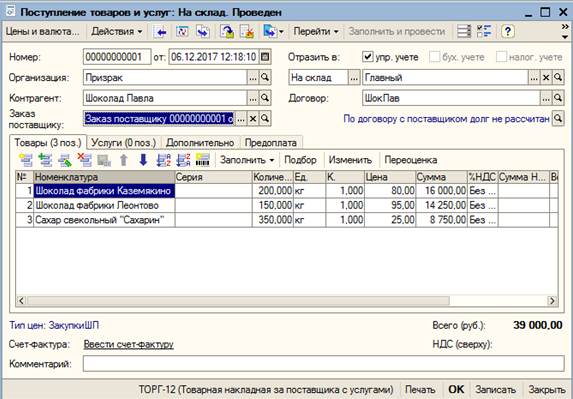Click Подбор button
The width and height of the screenshot is (573, 399).
300,160
